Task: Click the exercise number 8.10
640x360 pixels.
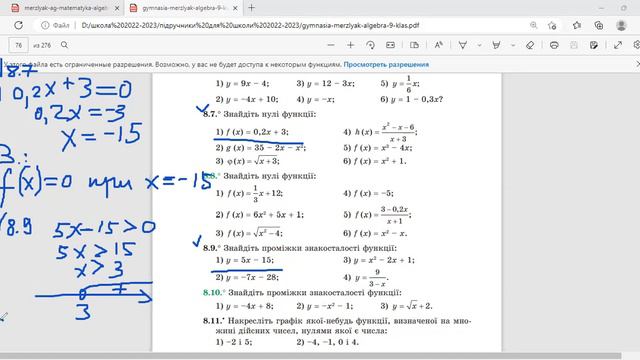Action: (213, 292)
